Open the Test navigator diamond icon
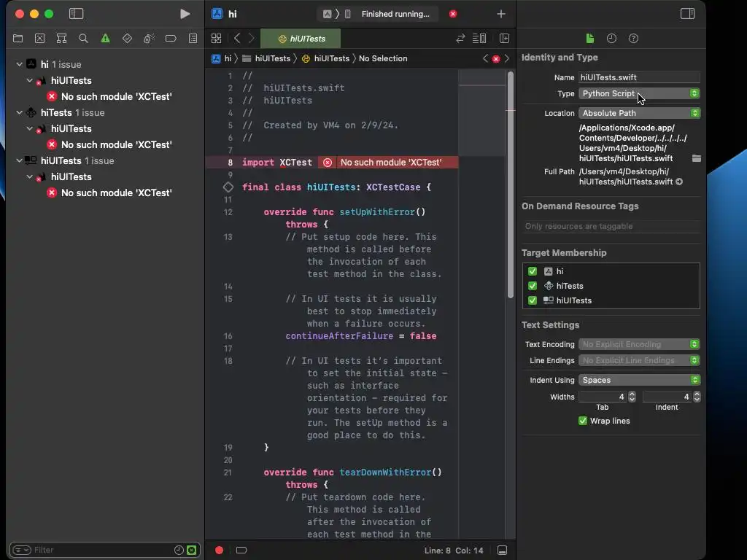This screenshot has width=747, height=560. point(127,39)
